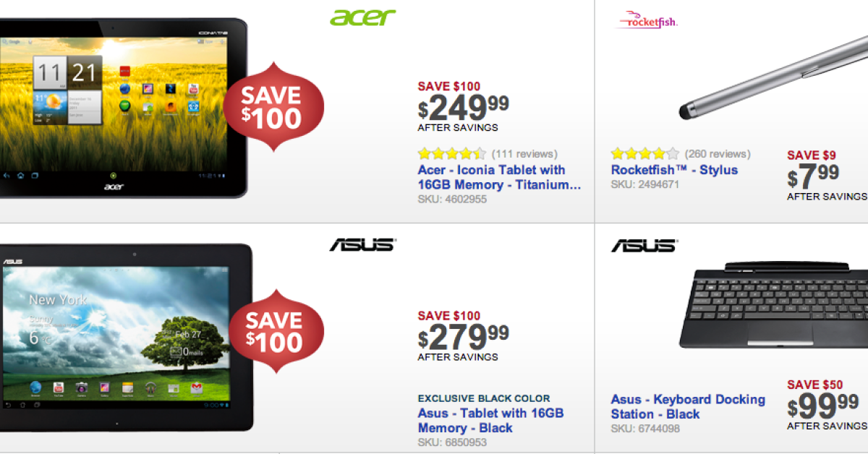View the Asus keyboard dock image
This screenshot has width=868, height=454.
point(774,307)
